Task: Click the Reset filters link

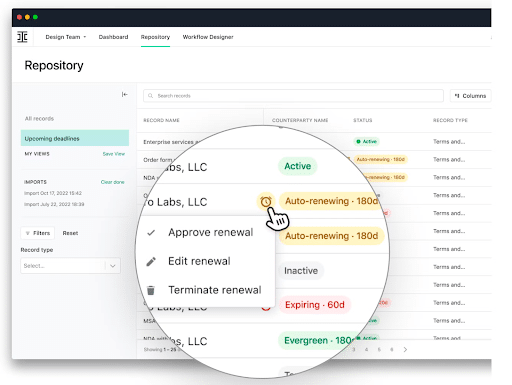Action: (x=70, y=233)
